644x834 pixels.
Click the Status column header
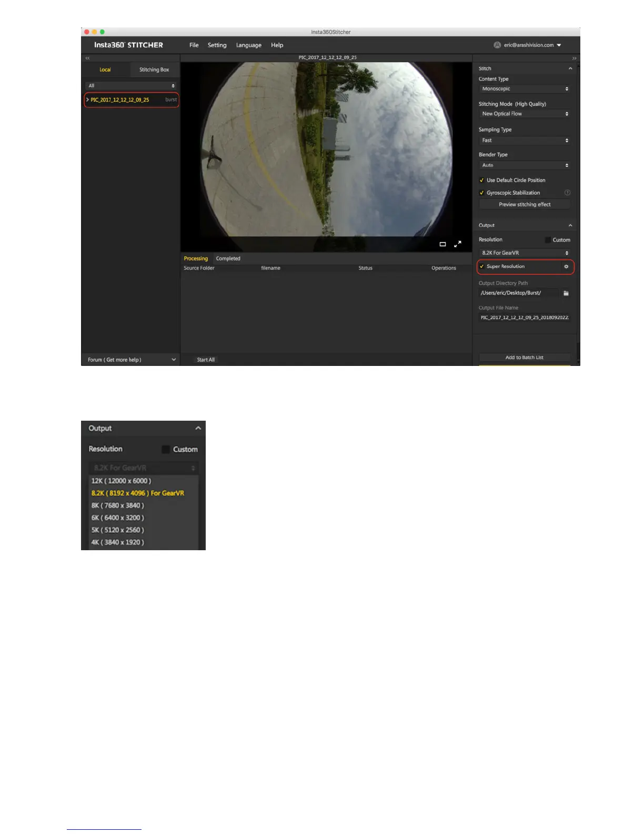(x=365, y=268)
